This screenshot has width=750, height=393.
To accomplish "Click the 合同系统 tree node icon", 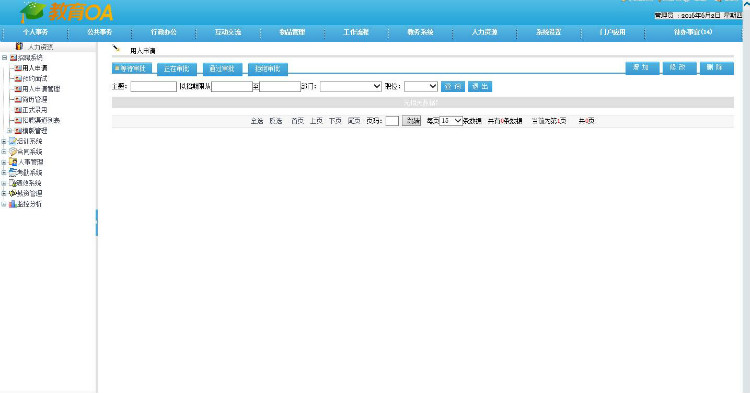I will pyautogui.click(x=13, y=152).
